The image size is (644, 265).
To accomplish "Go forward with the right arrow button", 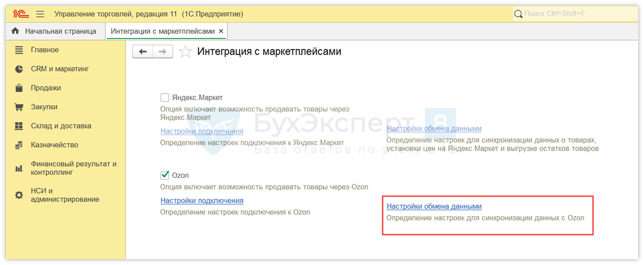I will tap(162, 52).
